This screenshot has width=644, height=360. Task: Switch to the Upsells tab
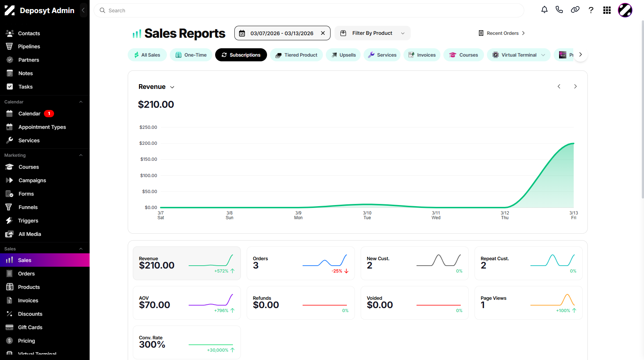tap(343, 55)
